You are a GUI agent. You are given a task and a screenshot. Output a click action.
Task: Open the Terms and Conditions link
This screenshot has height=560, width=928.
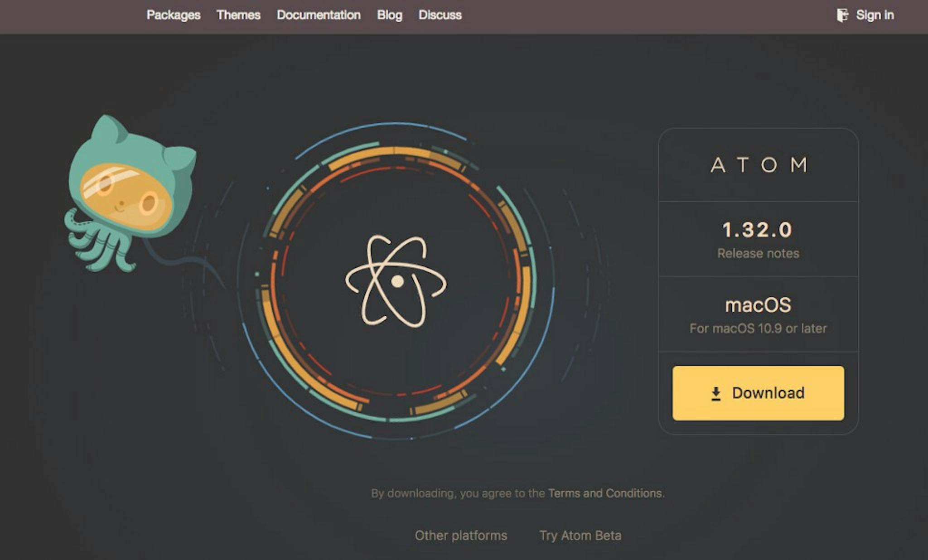[605, 493]
